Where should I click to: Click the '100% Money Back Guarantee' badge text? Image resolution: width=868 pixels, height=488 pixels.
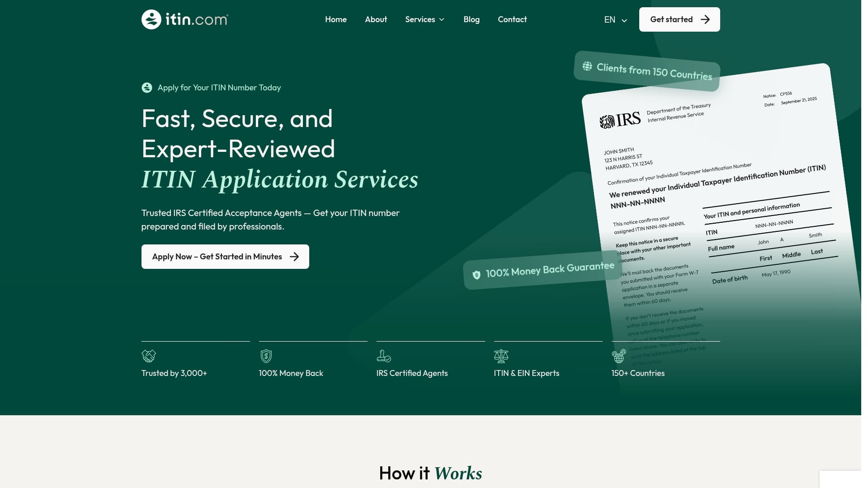[550, 270]
